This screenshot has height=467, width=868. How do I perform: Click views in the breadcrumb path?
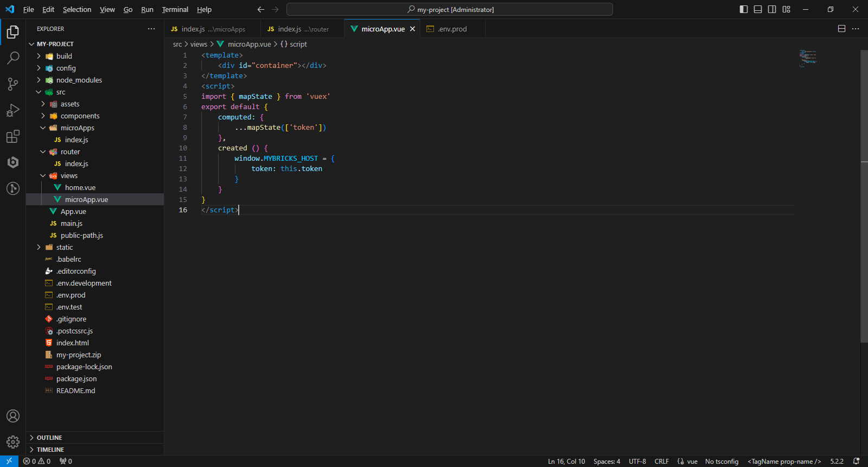pos(199,44)
